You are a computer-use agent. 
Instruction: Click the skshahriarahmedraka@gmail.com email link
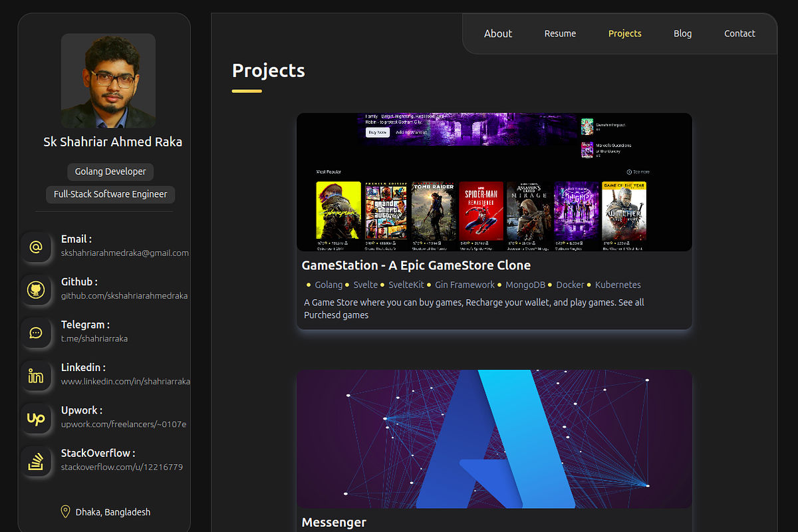click(125, 253)
